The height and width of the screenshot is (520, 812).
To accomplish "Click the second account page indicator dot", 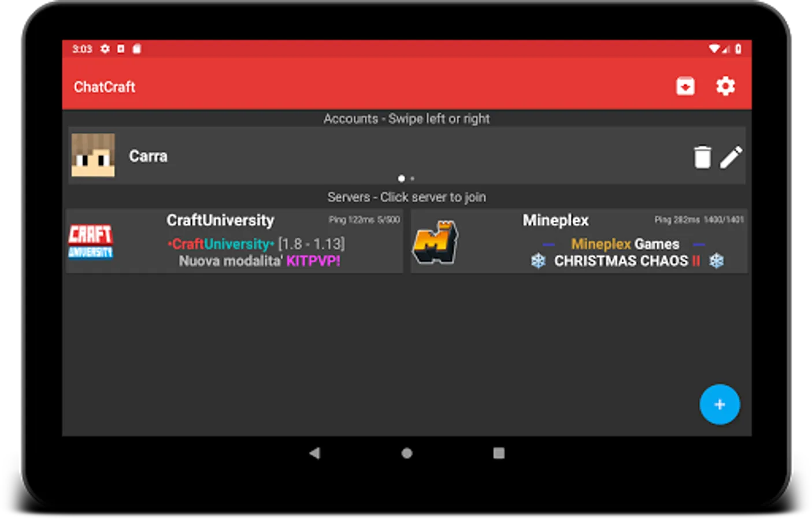I will point(412,179).
